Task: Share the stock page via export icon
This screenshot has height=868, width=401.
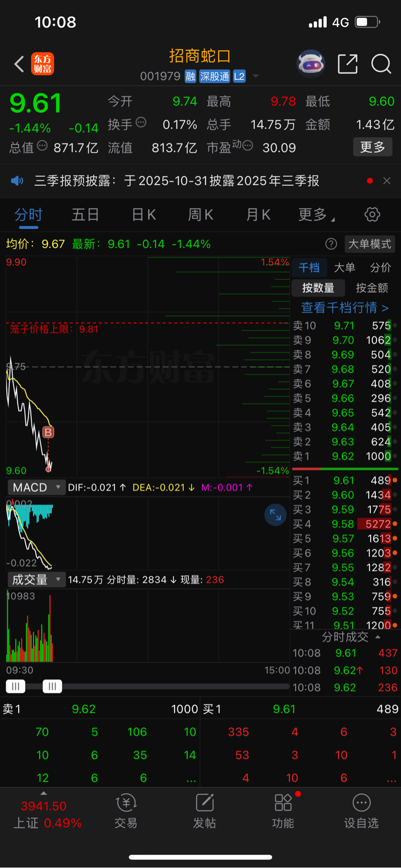Action: (x=348, y=64)
